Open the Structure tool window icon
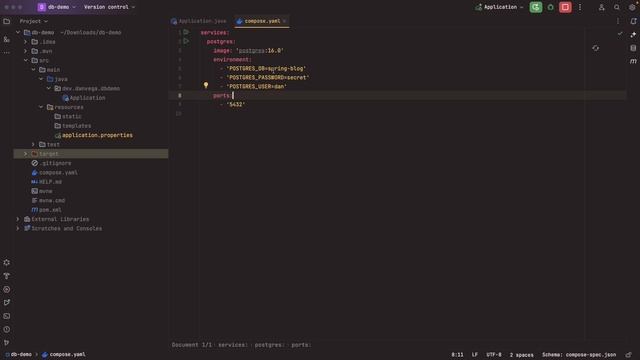640x360 pixels. [7, 39]
